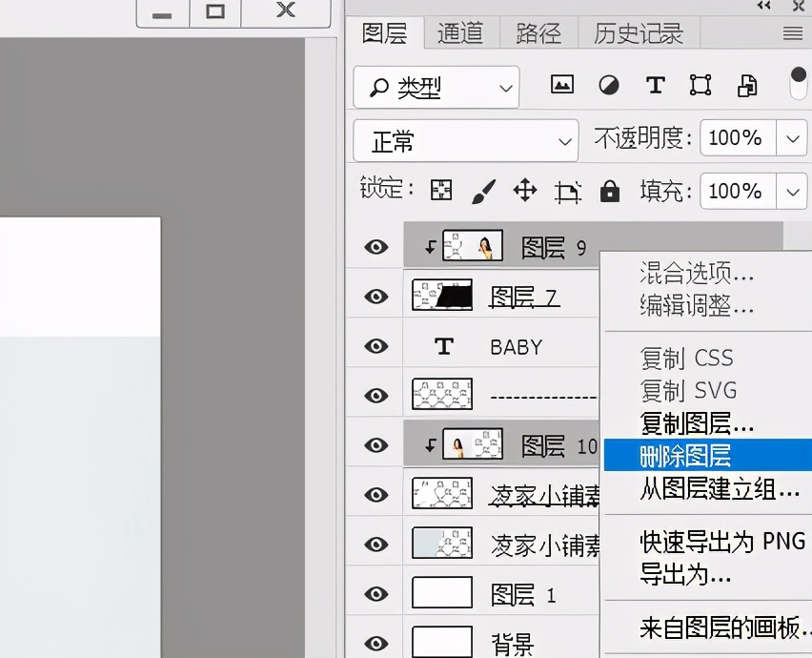Open the 不透明度 opacity dropdown
The height and width of the screenshot is (658, 812).
(792, 138)
